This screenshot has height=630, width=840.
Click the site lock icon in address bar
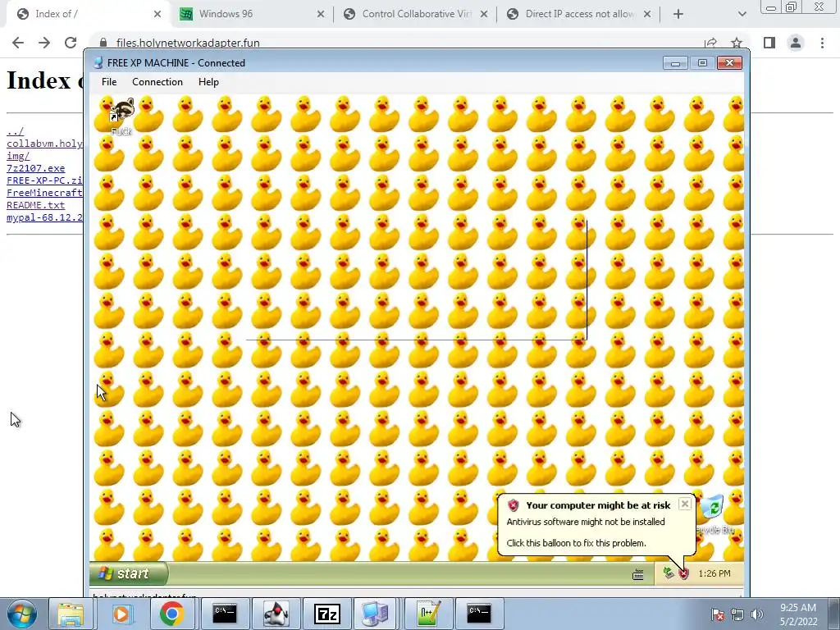click(x=104, y=43)
